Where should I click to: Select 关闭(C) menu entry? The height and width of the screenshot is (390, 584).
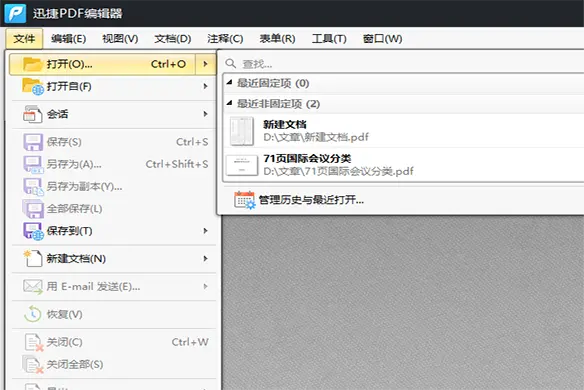click(112, 342)
